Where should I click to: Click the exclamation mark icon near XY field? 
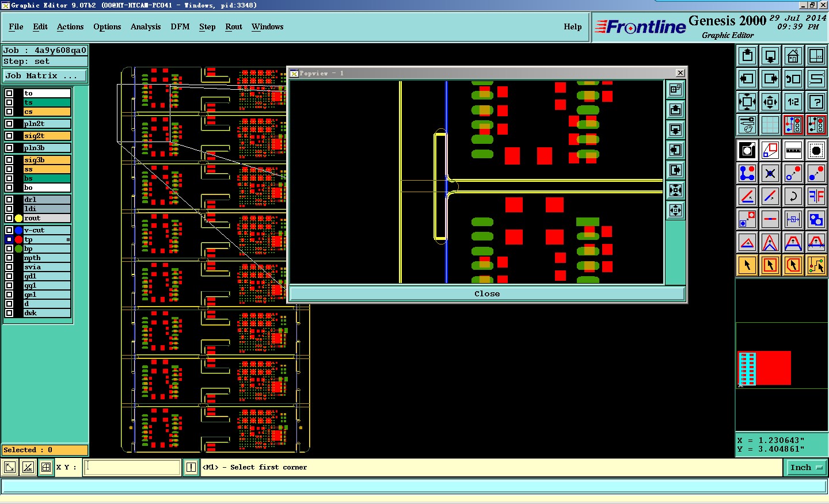(x=191, y=467)
